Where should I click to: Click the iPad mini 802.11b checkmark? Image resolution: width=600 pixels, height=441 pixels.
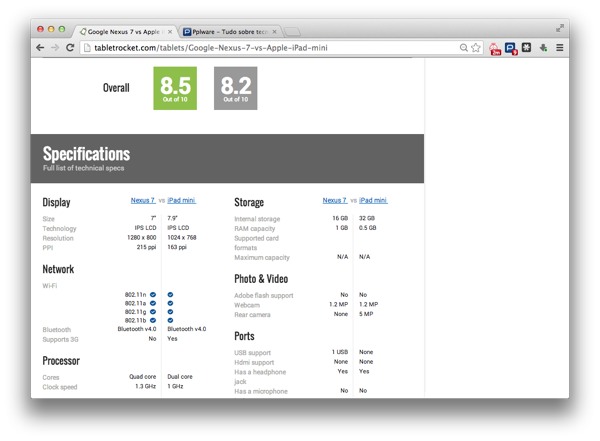(170, 320)
